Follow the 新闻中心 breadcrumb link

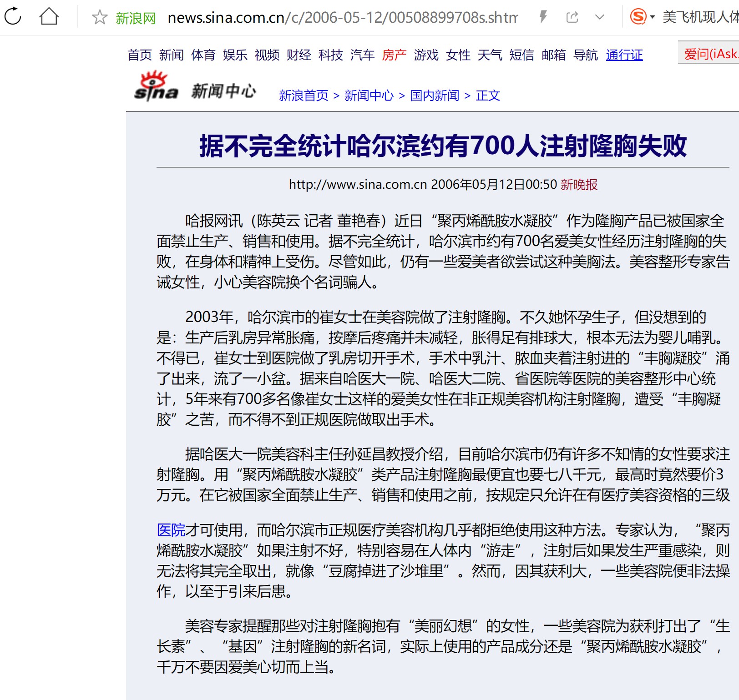pyautogui.click(x=369, y=96)
